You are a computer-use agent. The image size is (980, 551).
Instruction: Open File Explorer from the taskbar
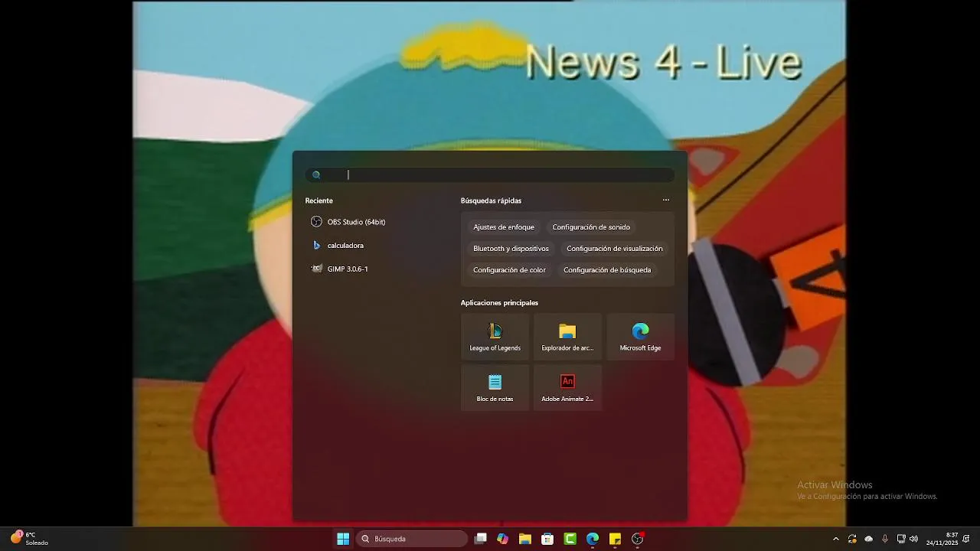pyautogui.click(x=524, y=539)
